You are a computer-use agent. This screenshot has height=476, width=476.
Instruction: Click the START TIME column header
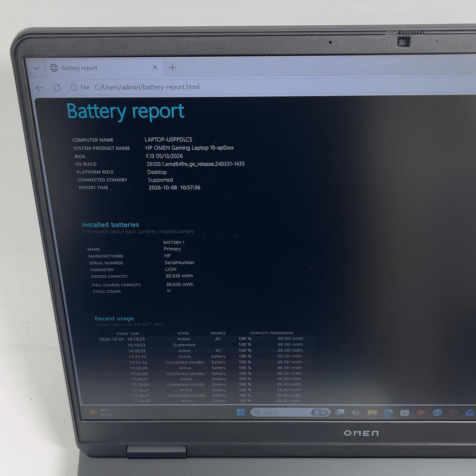point(128,334)
